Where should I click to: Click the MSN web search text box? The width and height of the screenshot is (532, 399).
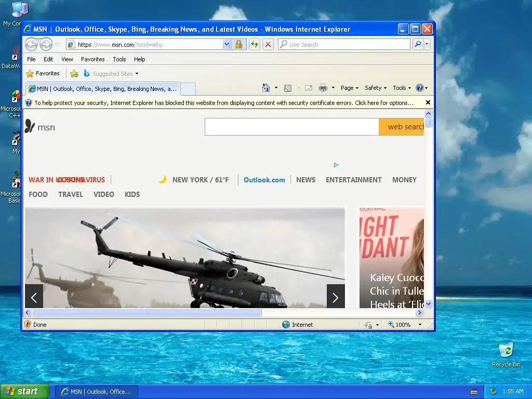point(292,127)
